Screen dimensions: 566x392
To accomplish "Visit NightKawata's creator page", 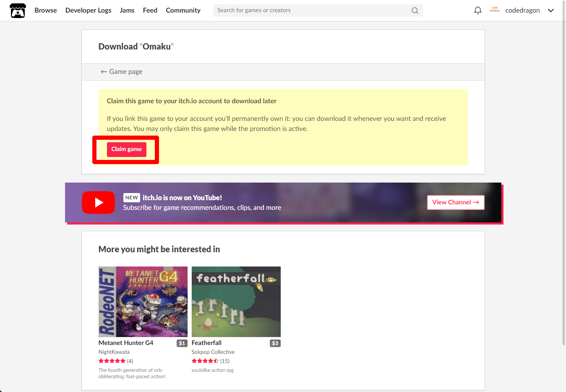I will (114, 352).
